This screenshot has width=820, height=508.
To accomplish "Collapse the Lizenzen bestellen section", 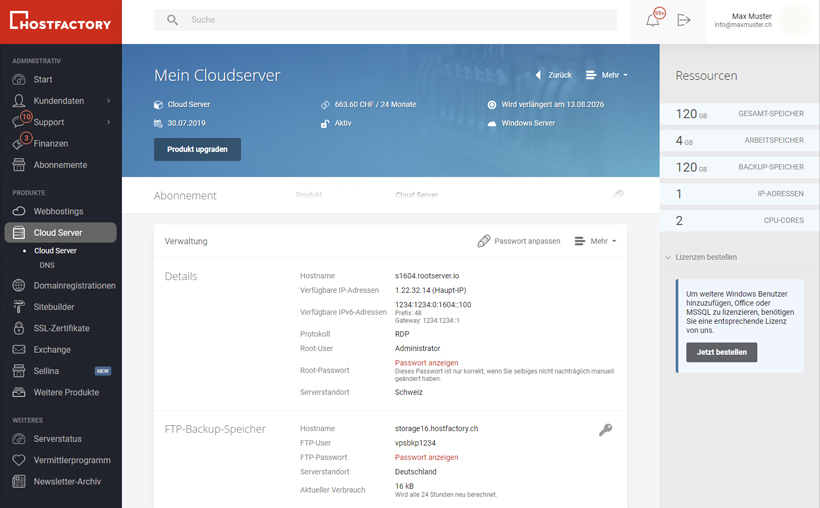I will (667, 257).
